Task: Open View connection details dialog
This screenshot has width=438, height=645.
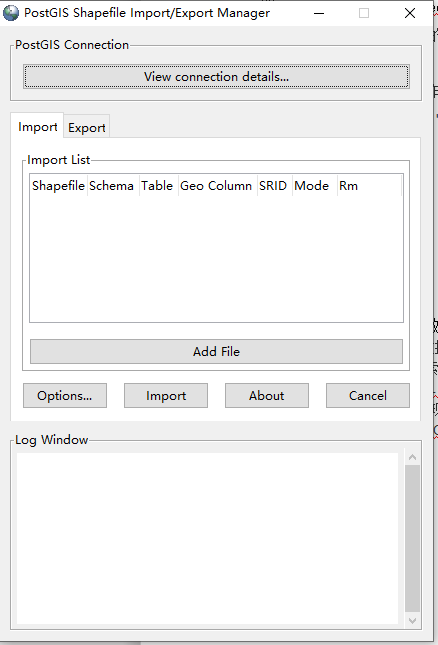Action: click(216, 77)
